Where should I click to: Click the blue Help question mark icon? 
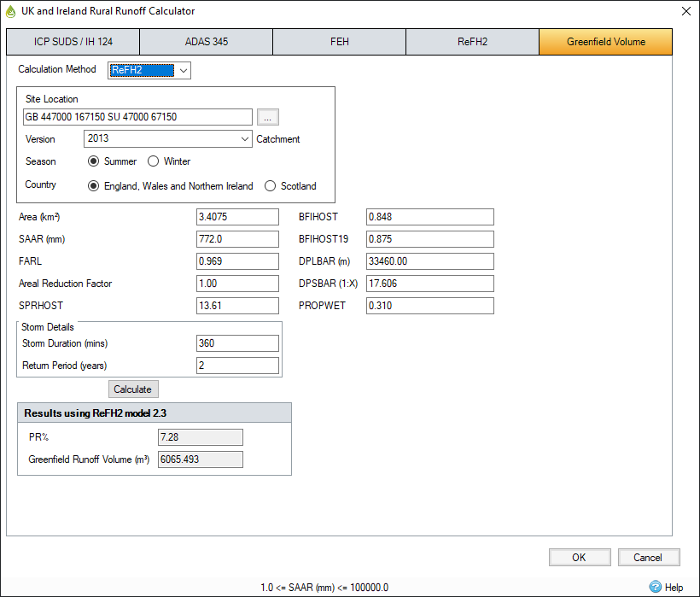coord(655,586)
